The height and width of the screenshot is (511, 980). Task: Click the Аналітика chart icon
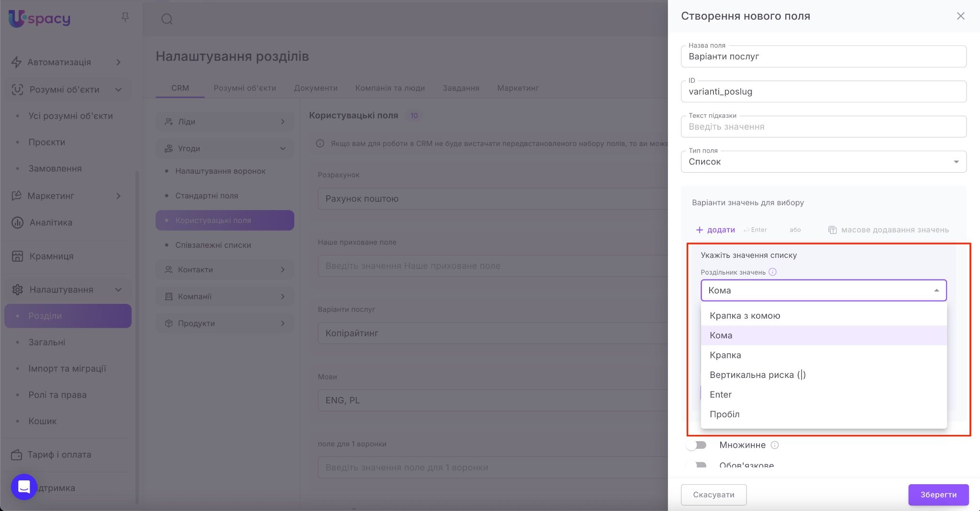coord(17,222)
